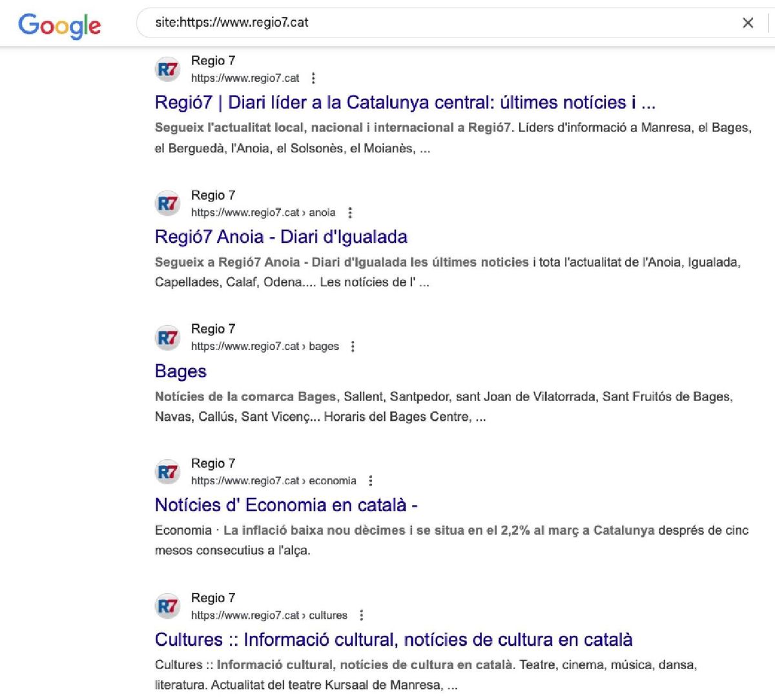Click R7 favicon of the bages result
Image resolution: width=775 pixels, height=700 pixels.
[x=168, y=338]
